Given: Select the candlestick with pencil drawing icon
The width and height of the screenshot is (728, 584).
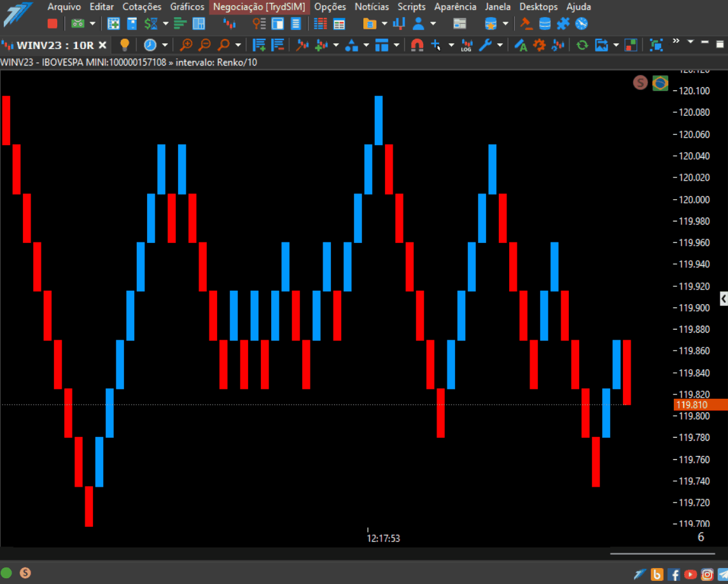Looking at the screenshot, I should pos(303,45).
